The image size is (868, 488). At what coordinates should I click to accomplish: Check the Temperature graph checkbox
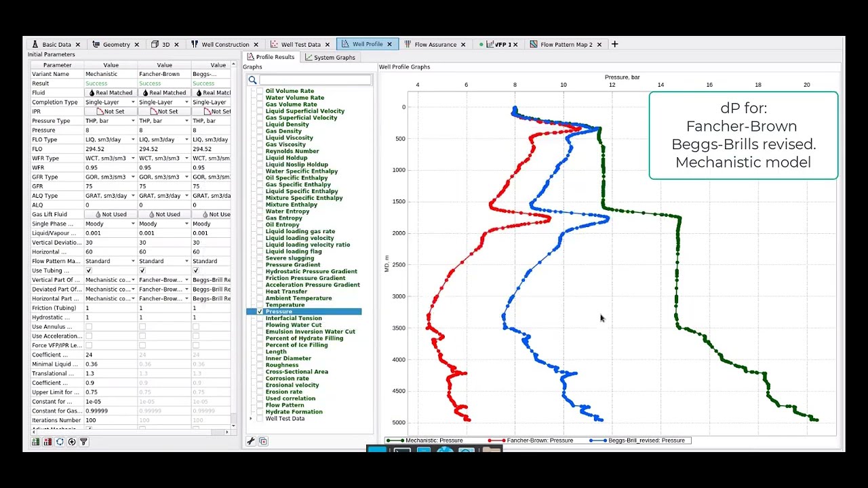(x=260, y=305)
